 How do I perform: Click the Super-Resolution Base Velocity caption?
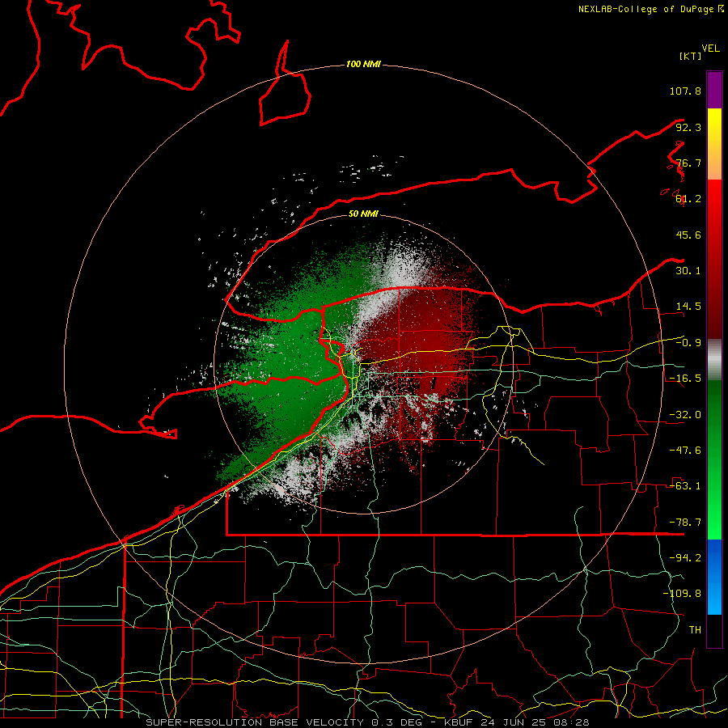367,722
